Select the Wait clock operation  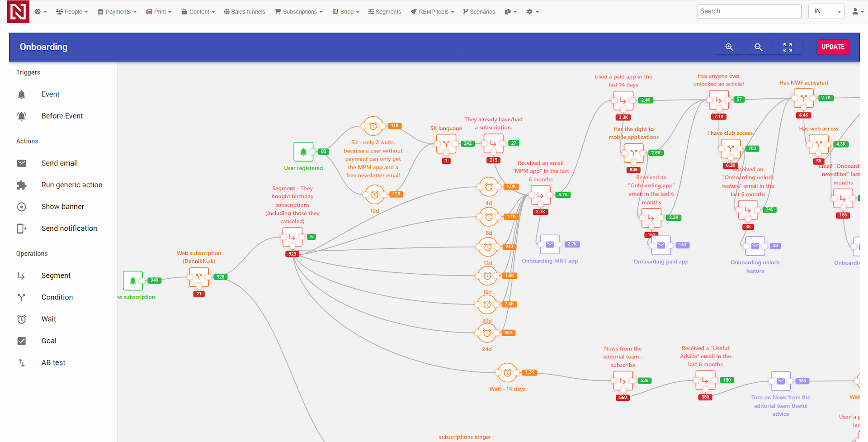click(21, 319)
